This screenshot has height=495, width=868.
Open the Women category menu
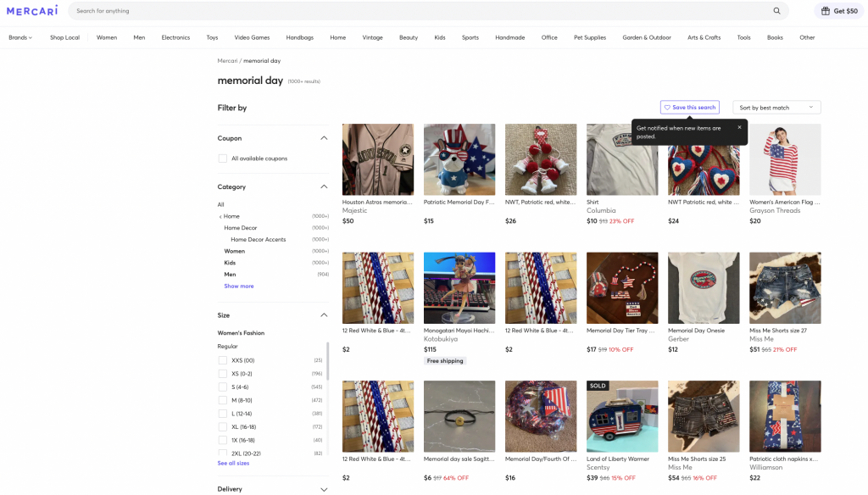pos(107,37)
